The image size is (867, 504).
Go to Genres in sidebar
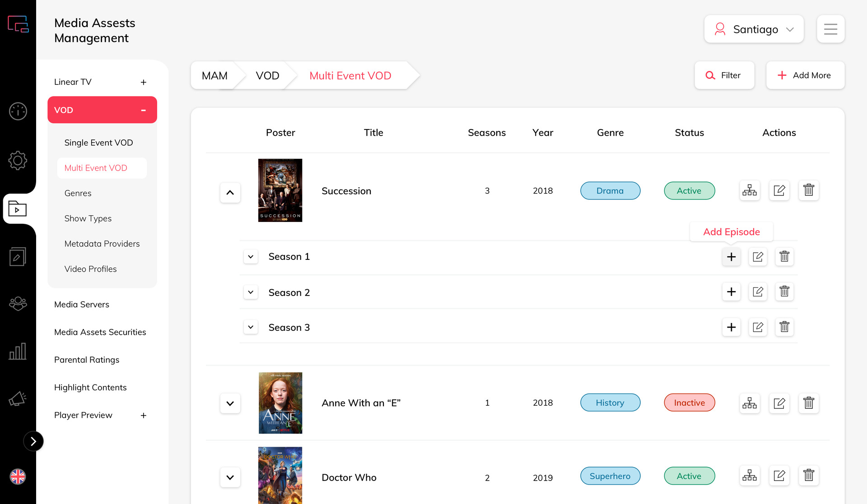click(x=78, y=193)
